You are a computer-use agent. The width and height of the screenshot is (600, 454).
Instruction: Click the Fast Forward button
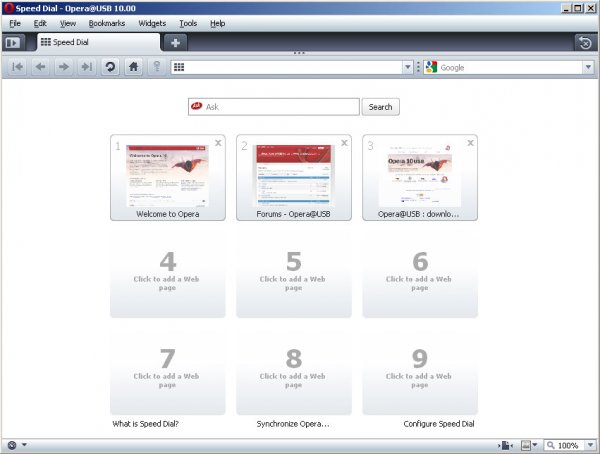click(x=87, y=67)
